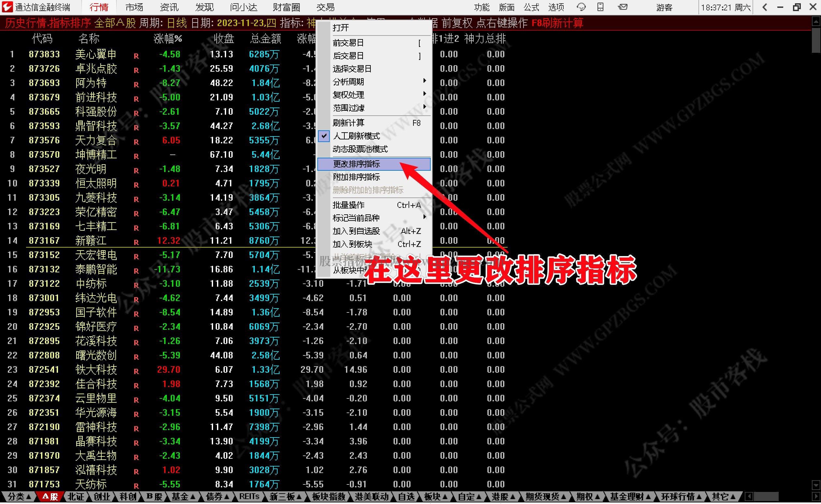Click the R marker beside 云里物里
Image resolution: width=821 pixels, height=504 pixels.
[x=136, y=400]
